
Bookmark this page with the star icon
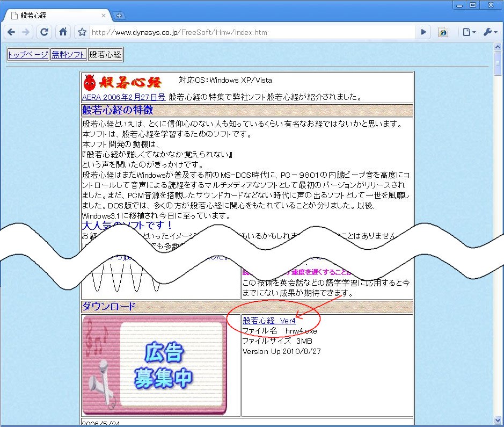(x=82, y=32)
